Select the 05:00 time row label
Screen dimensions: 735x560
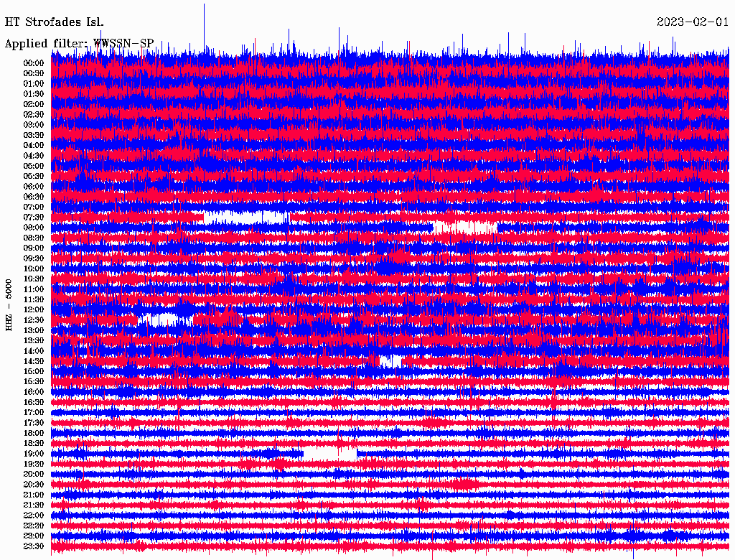(34, 166)
